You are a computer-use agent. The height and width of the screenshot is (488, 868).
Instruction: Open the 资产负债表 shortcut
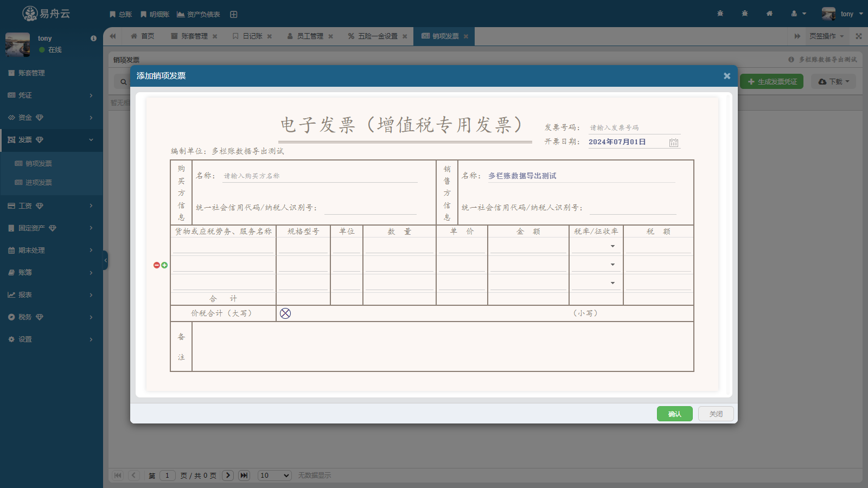tap(199, 14)
